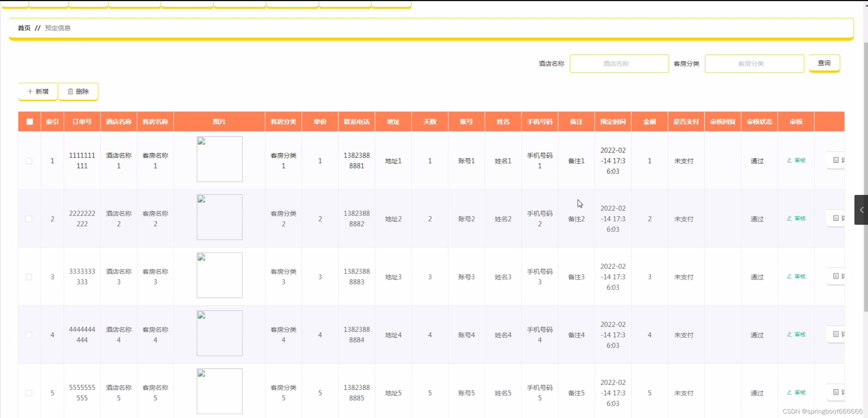Check the row 1 selection checkbox
The width and height of the screenshot is (868, 418).
click(x=29, y=161)
